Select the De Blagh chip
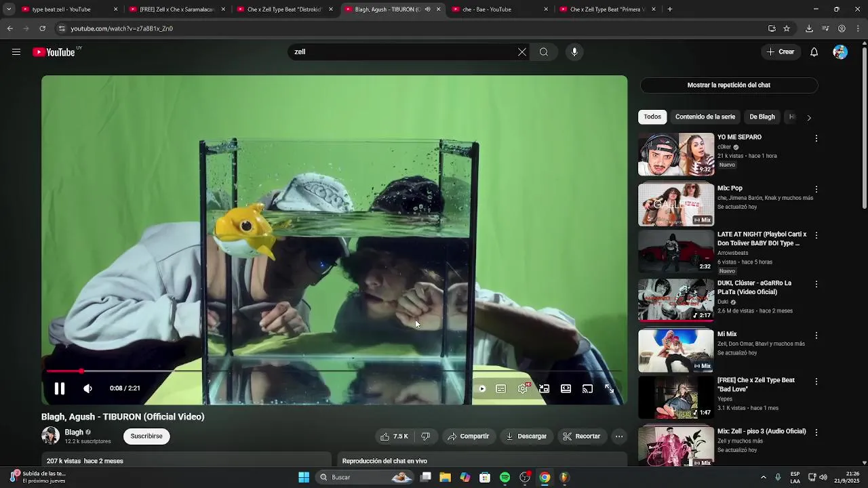This screenshot has width=868, height=488. (762, 117)
